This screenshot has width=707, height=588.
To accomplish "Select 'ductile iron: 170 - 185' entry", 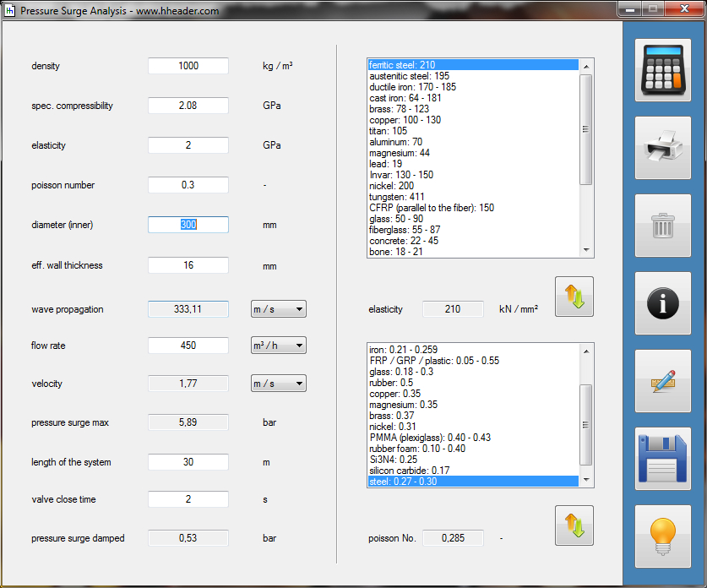I will 473,87.
